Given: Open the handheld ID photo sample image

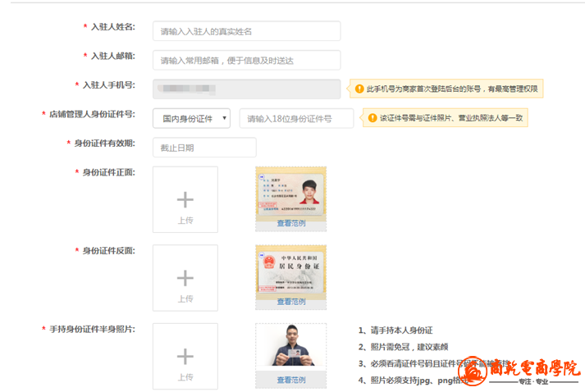Looking at the screenshot, I should coord(290,349).
